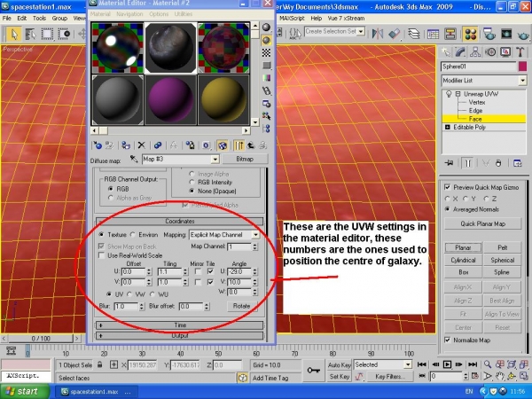
Task: Toggle Normalize Map checkbox
Action: (x=448, y=340)
